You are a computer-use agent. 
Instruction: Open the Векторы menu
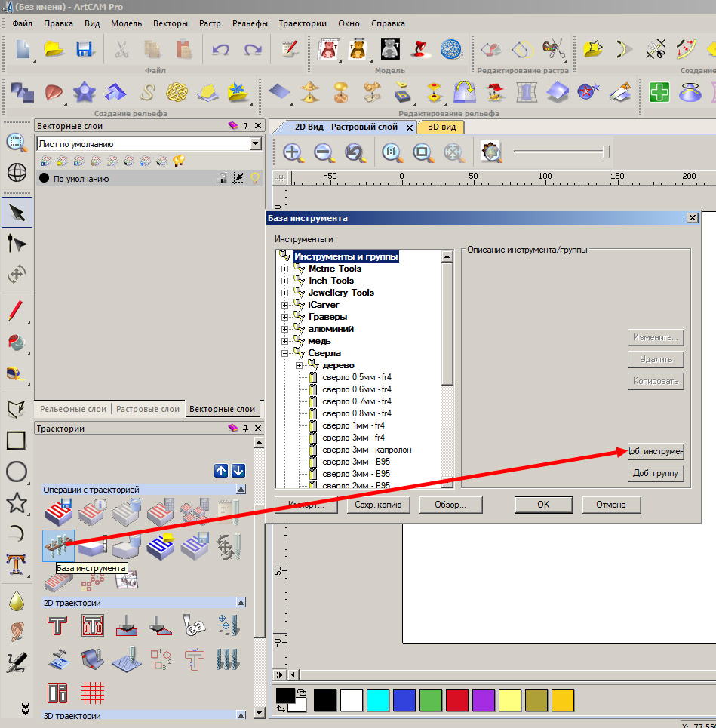click(x=171, y=23)
